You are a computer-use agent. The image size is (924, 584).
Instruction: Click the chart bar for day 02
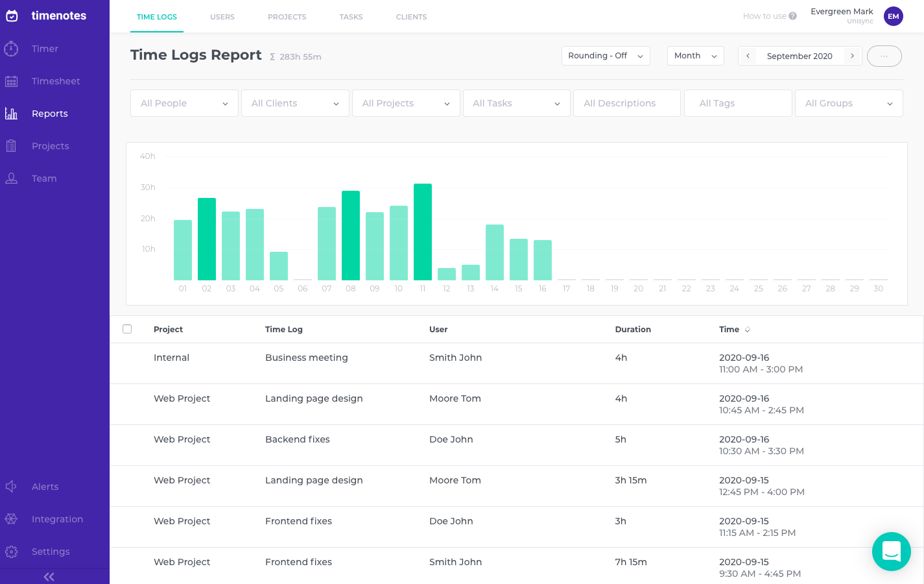pos(207,239)
